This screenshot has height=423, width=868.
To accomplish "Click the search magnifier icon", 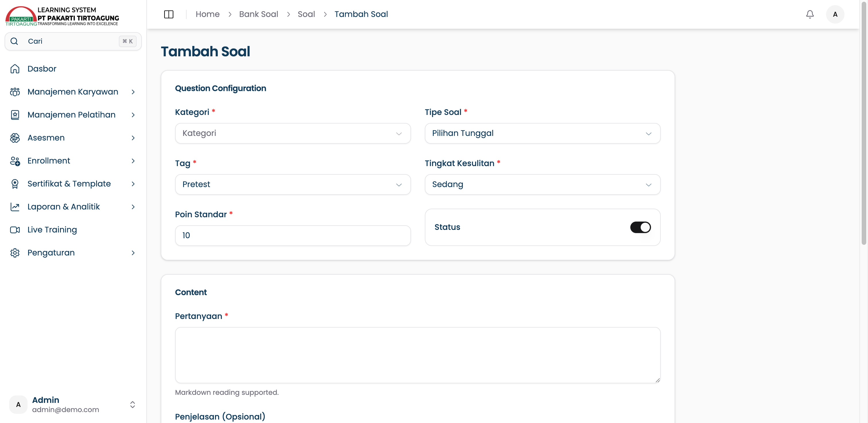I will tap(14, 41).
